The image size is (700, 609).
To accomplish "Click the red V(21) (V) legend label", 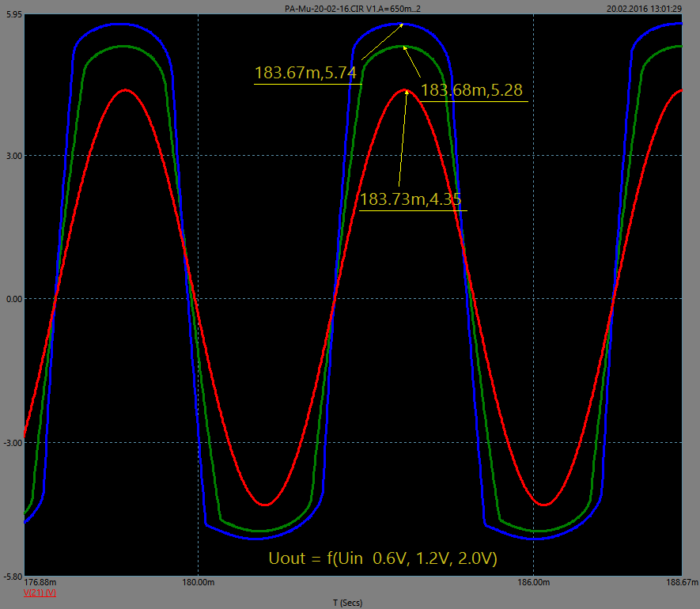I will [39, 592].
